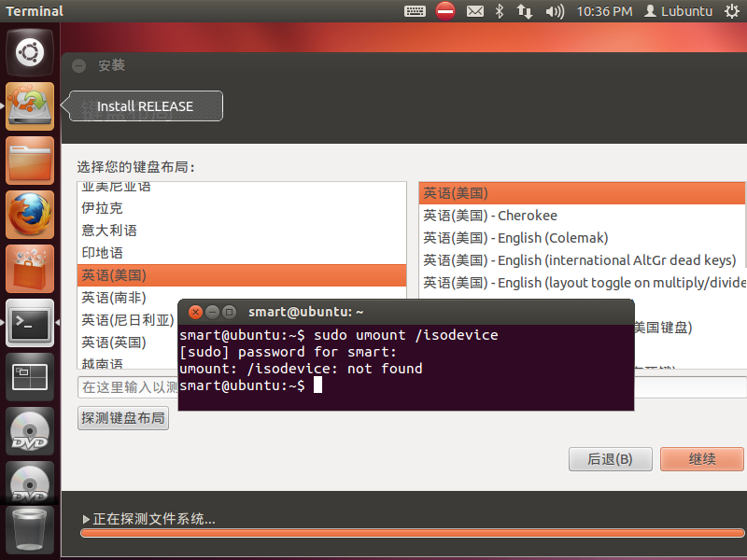The width and height of the screenshot is (747, 560).
Task: Launch Firefox from the launcher
Action: (30, 215)
